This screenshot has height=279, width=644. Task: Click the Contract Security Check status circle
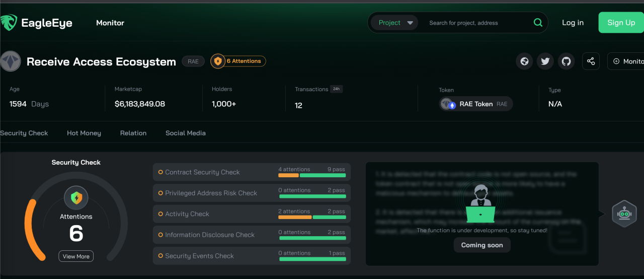coord(160,172)
